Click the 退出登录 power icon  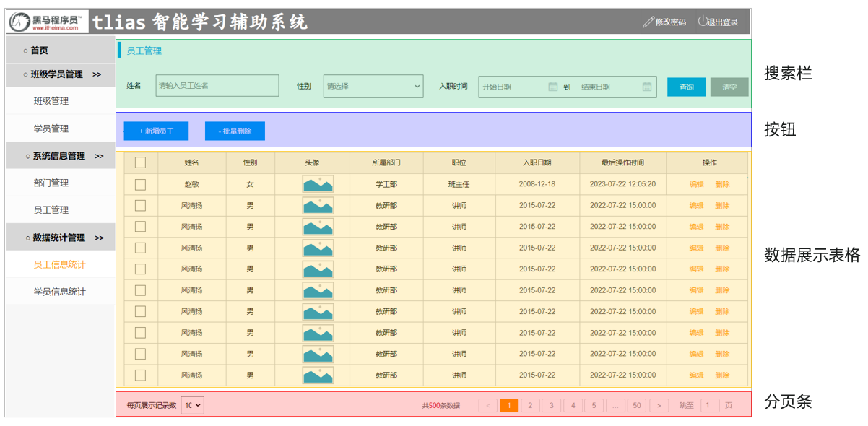tap(703, 22)
